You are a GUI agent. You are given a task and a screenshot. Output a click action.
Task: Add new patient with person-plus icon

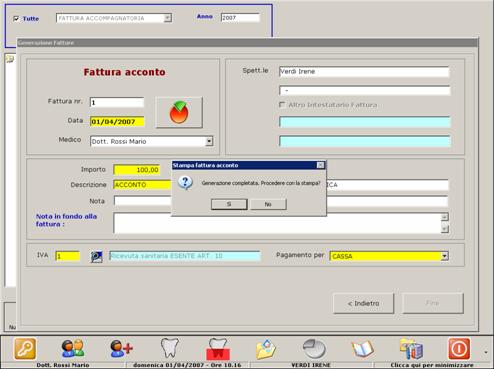pos(121,349)
